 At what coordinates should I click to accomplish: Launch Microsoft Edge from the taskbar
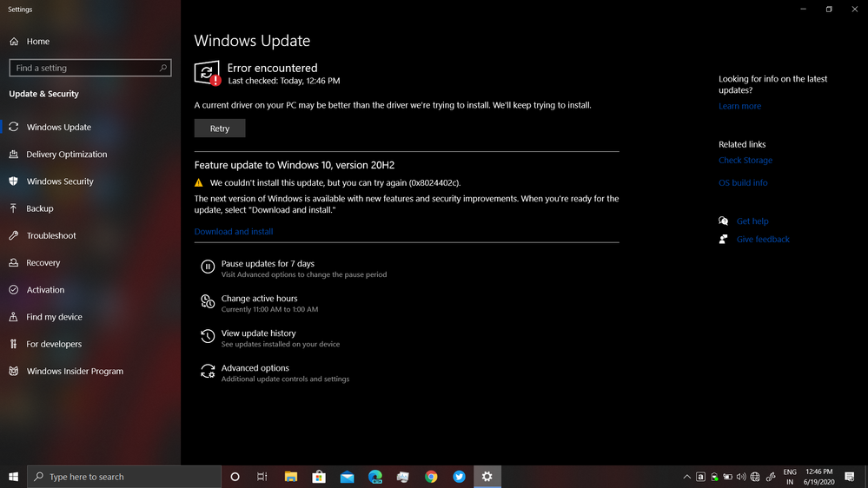click(x=375, y=477)
